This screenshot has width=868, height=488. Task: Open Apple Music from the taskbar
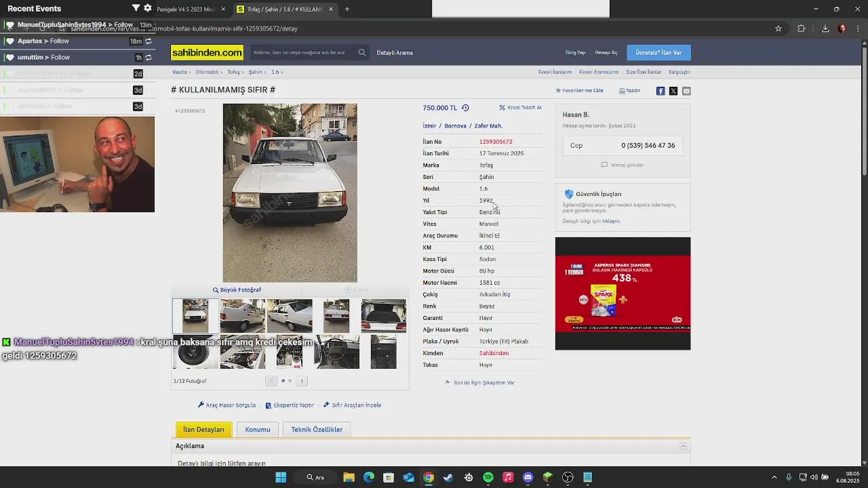(x=508, y=477)
